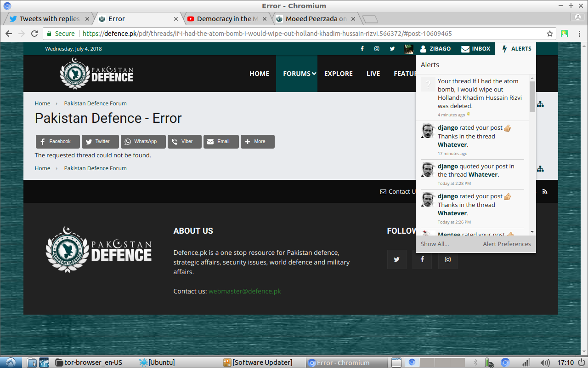The width and height of the screenshot is (588, 368).
Task: Open a new browser tab
Action: (x=370, y=19)
